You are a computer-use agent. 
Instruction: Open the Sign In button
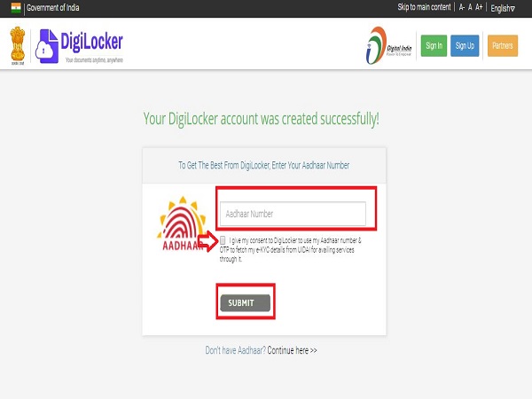434,45
